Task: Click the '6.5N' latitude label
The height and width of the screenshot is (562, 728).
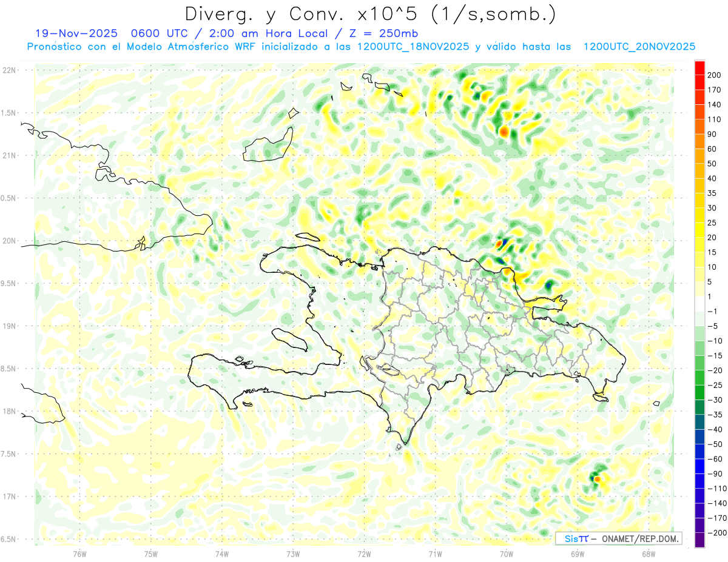Action: [8, 539]
